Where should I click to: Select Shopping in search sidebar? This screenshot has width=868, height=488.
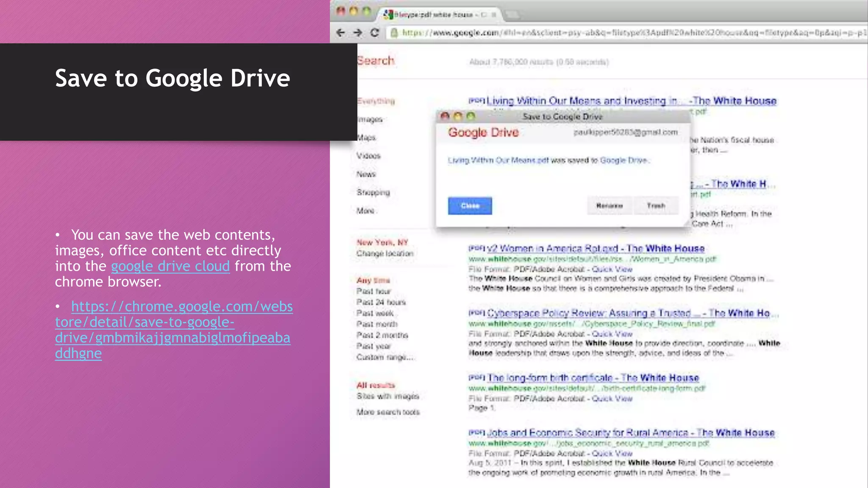tap(373, 192)
